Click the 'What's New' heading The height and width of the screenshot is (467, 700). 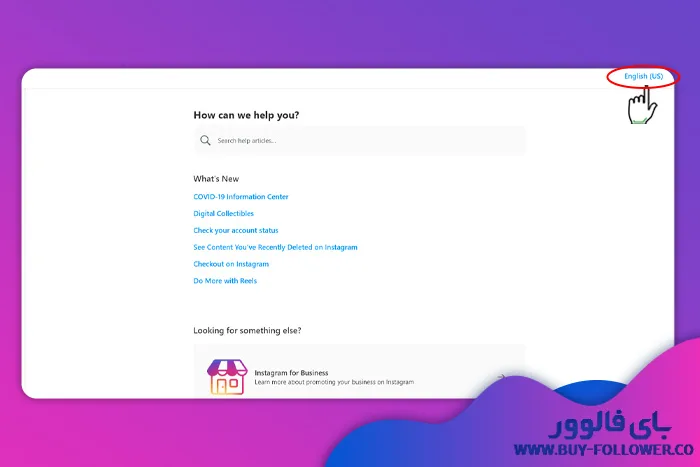click(x=216, y=179)
